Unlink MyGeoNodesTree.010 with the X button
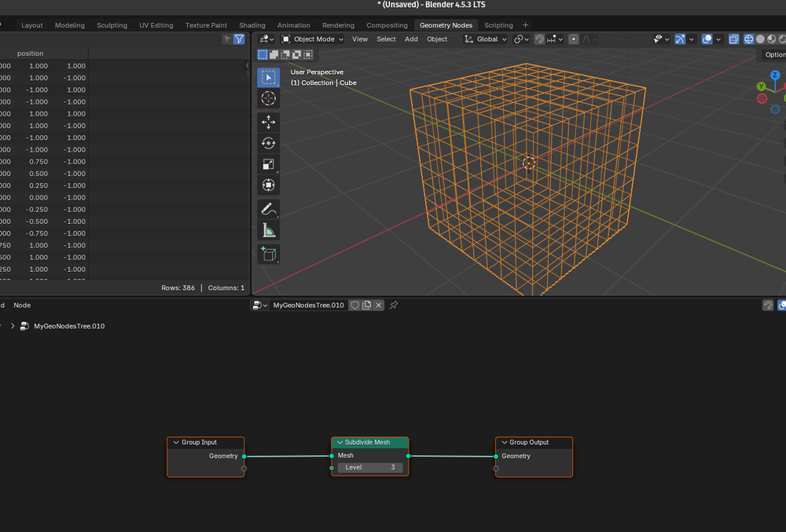This screenshot has width=786, height=532. (x=378, y=305)
